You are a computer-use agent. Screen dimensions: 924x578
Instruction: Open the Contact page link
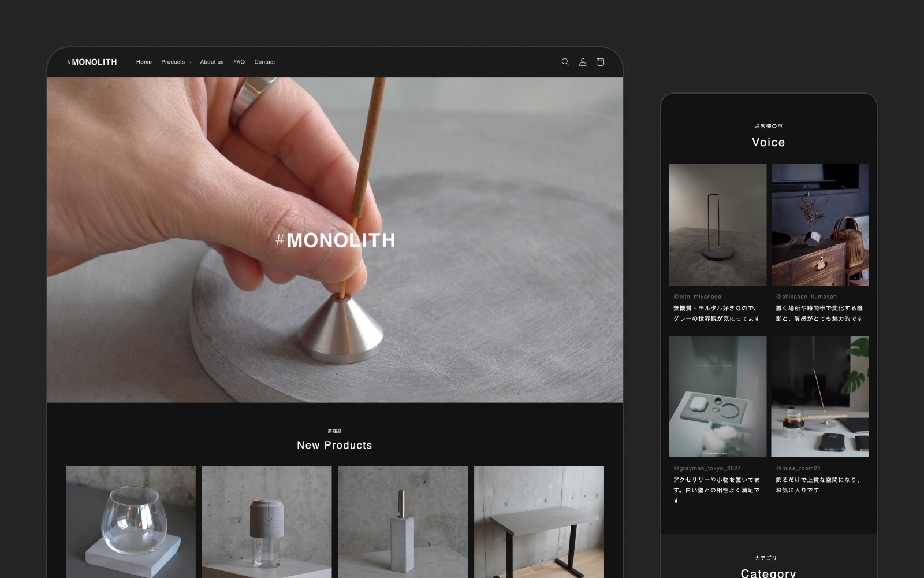pyautogui.click(x=264, y=62)
